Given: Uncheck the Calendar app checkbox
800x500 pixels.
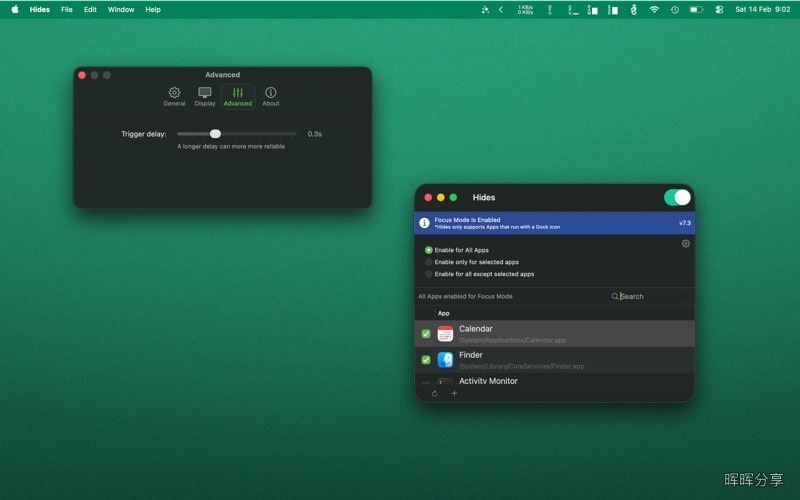Looking at the screenshot, I should pos(426,334).
